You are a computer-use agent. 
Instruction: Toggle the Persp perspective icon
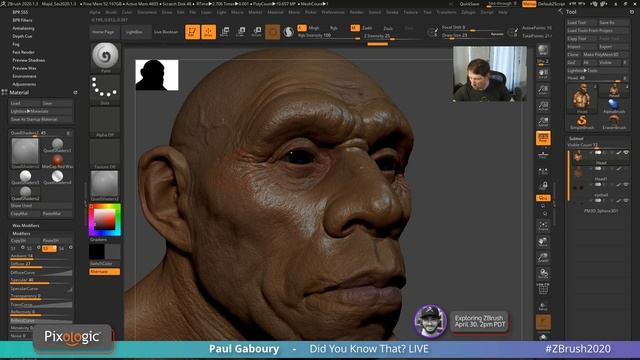(543, 138)
